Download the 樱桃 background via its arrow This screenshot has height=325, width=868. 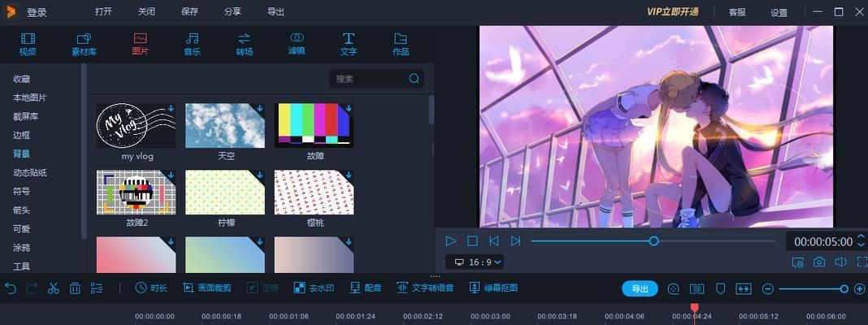click(x=349, y=175)
